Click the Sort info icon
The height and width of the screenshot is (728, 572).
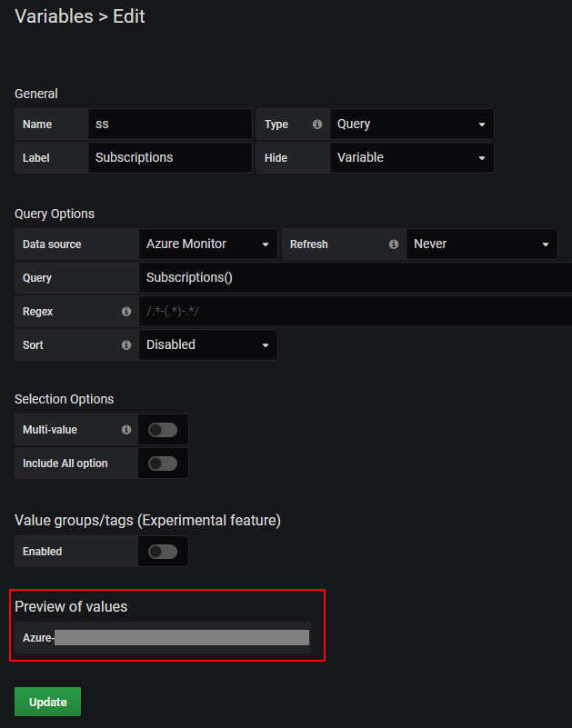[x=125, y=345]
